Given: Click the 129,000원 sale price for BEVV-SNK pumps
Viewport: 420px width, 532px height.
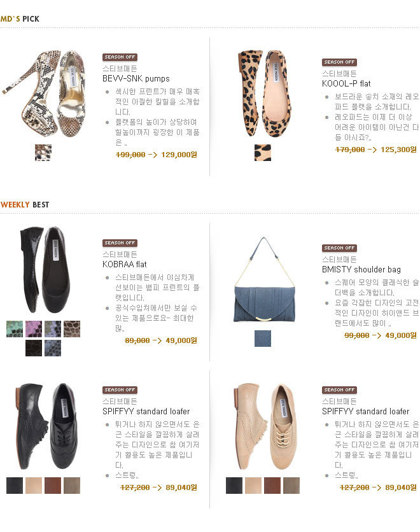Looking at the screenshot, I should tap(179, 155).
